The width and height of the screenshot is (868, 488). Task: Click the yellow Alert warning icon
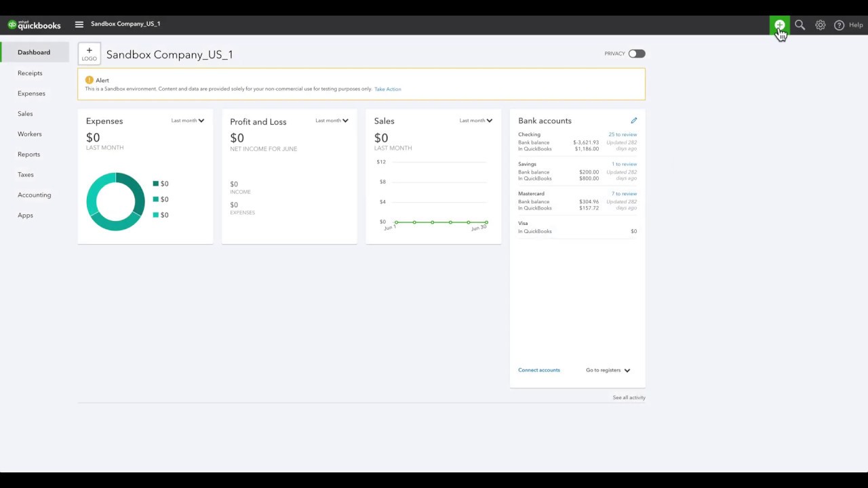89,80
